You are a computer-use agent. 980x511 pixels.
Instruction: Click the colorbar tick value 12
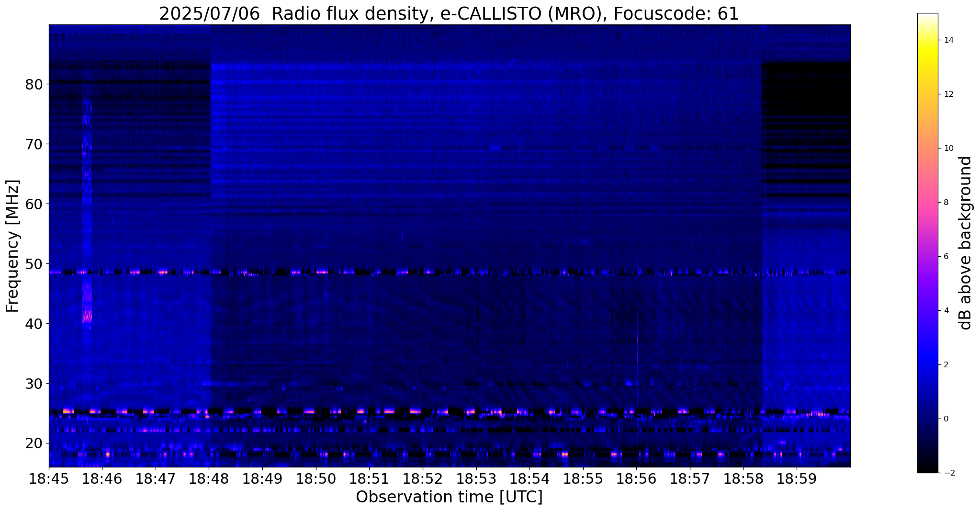click(x=948, y=94)
